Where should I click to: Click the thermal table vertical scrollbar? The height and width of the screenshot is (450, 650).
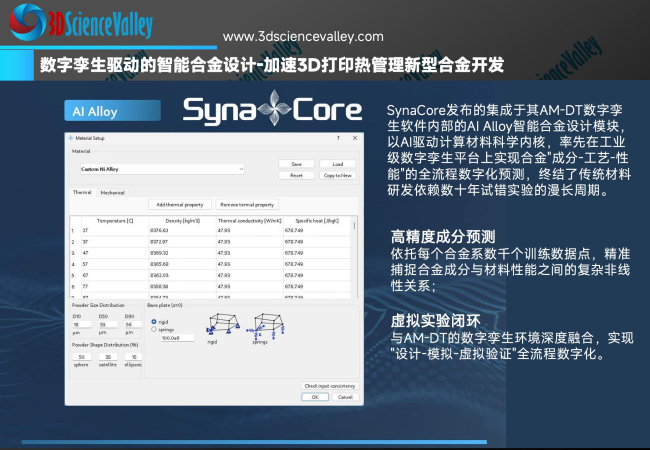click(x=354, y=257)
